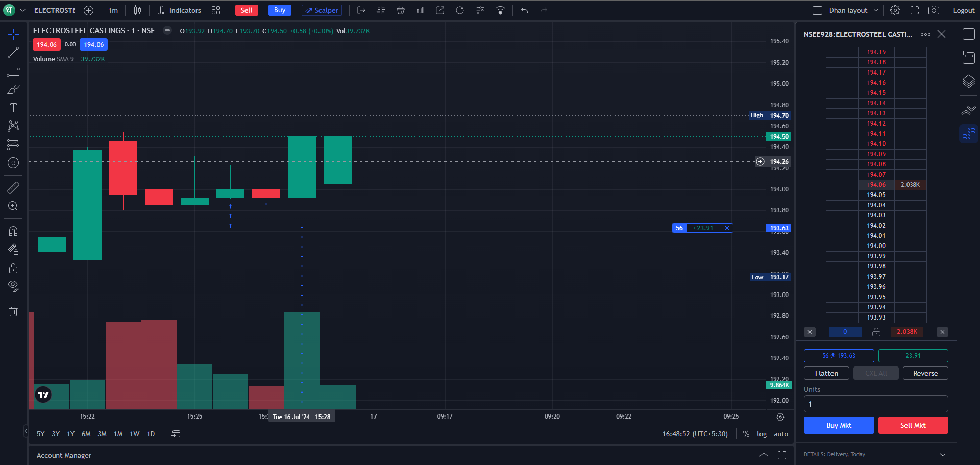This screenshot has height=465, width=980.
Task: Click Buy Mkt button
Action: [x=839, y=425]
